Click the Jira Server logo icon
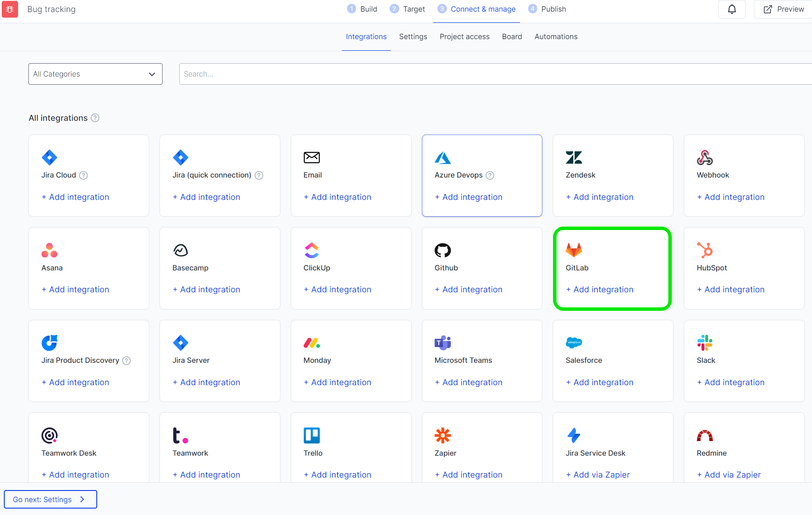The height and width of the screenshot is (515, 812). [x=181, y=343]
